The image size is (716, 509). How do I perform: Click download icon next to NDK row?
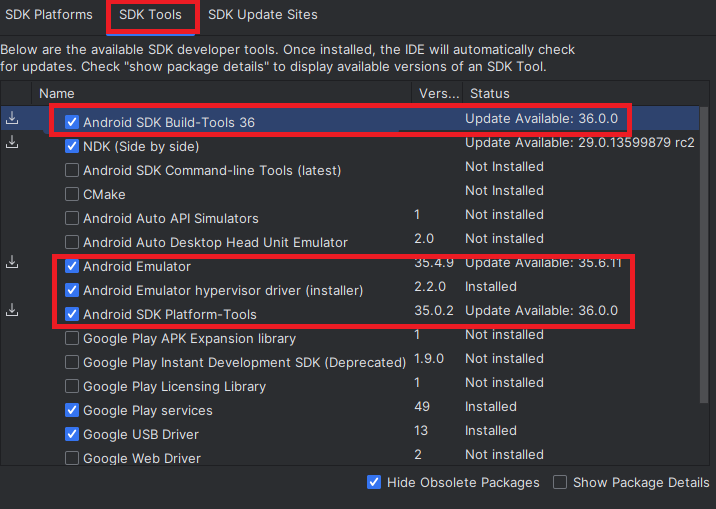click(12, 142)
